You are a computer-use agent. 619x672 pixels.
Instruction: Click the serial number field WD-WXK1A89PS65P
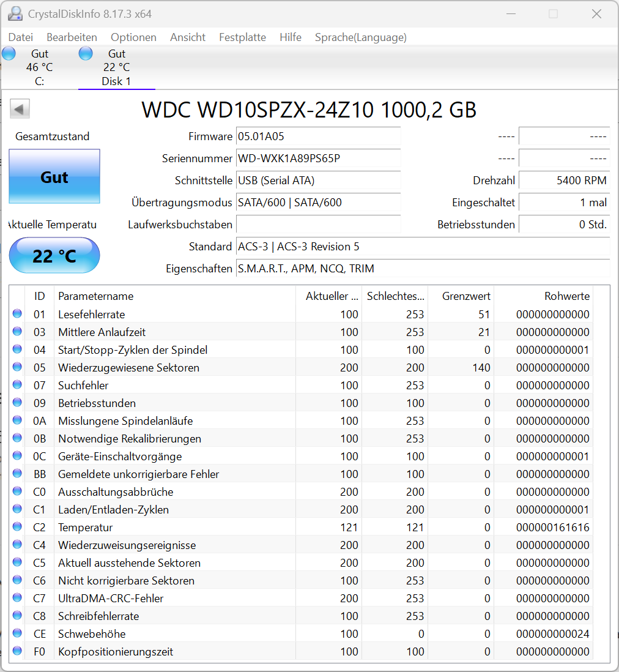pos(318,159)
